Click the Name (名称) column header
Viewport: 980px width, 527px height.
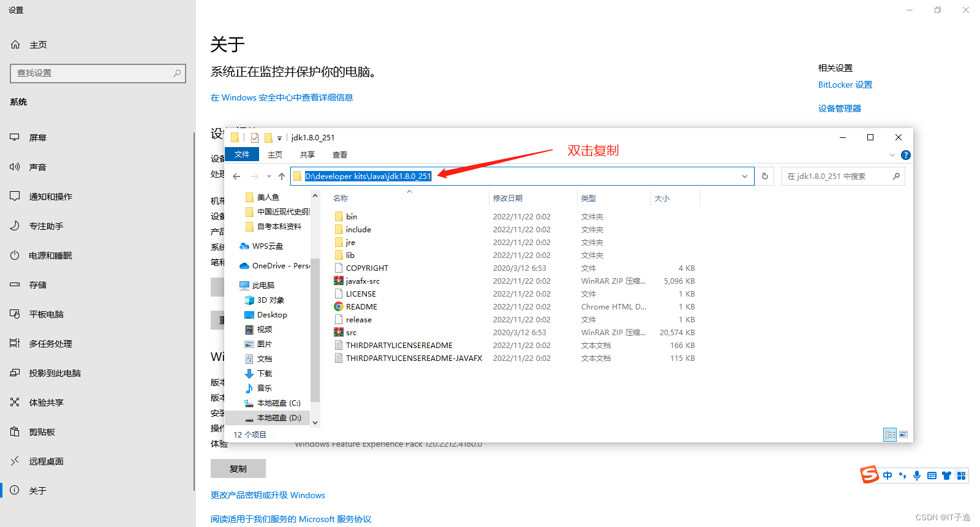[x=341, y=198]
